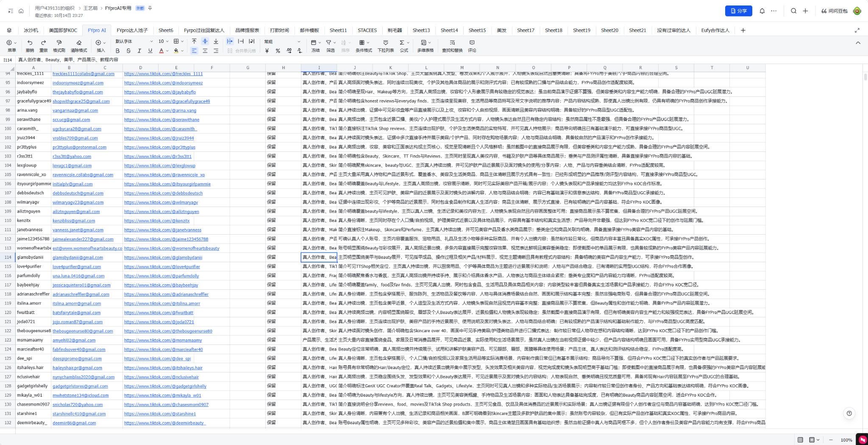868x445 pixels.
Task: Click the clear formatting (清除格式) eraser icon
Action: click(79, 42)
